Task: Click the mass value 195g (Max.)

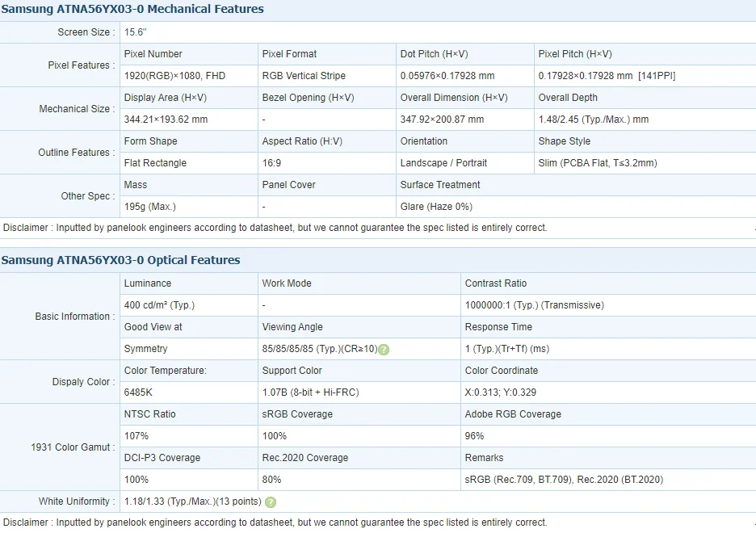Action: tap(150, 207)
